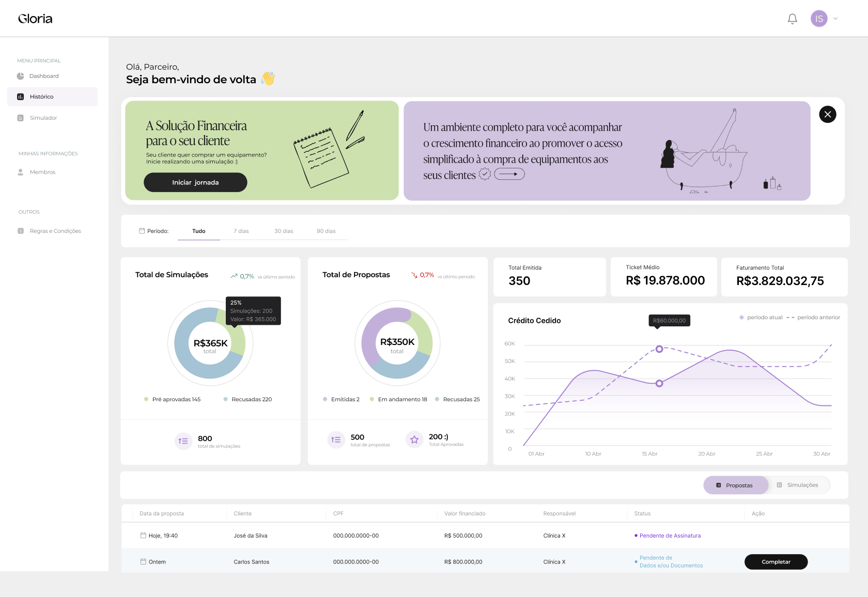
Task: Click Ticket Médio R$ 19.878.000 value
Action: 665,280
